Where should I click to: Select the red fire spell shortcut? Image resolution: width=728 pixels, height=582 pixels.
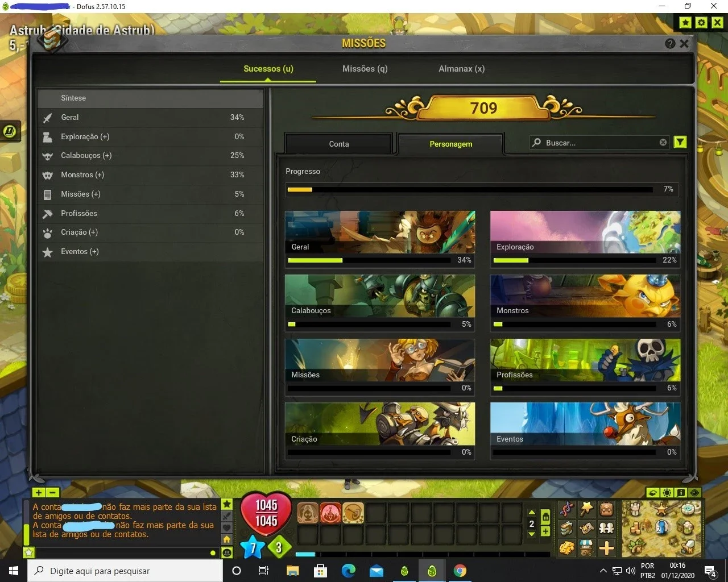[330, 513]
